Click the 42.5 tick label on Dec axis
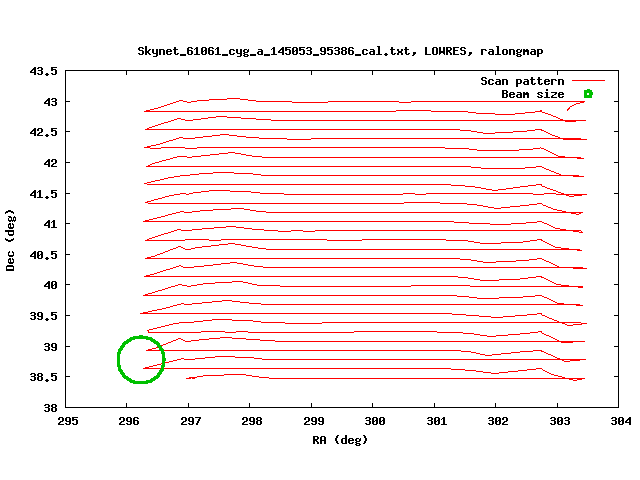 pyautogui.click(x=44, y=132)
